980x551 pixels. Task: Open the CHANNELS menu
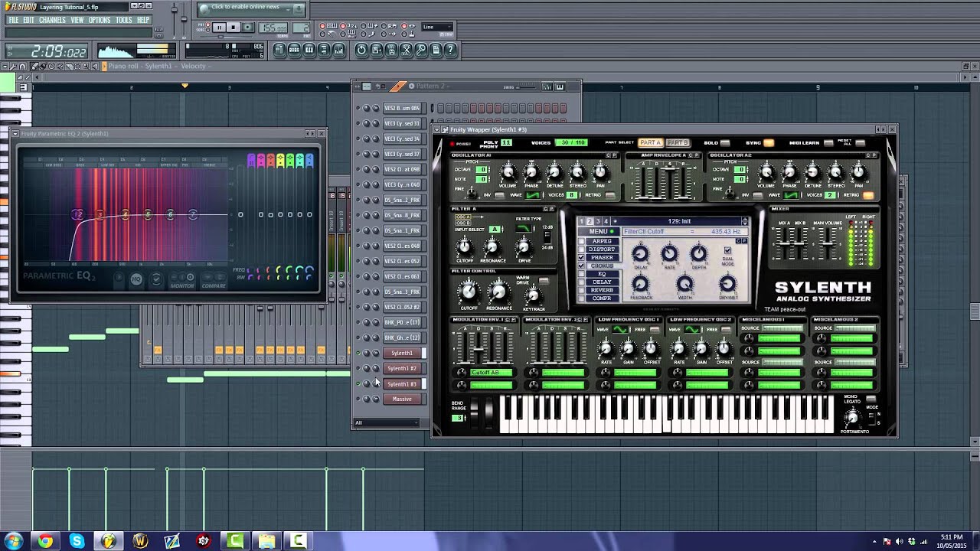pos(52,20)
